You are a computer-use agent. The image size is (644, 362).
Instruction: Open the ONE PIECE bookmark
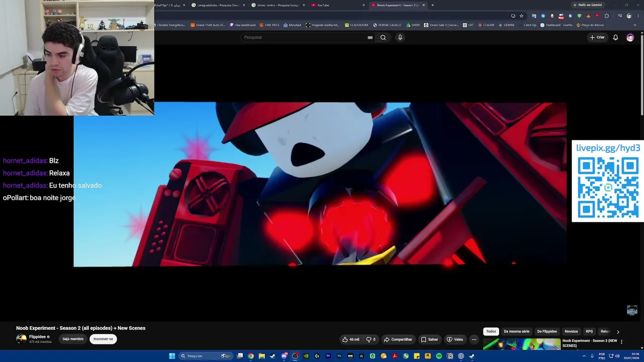tap(269, 25)
